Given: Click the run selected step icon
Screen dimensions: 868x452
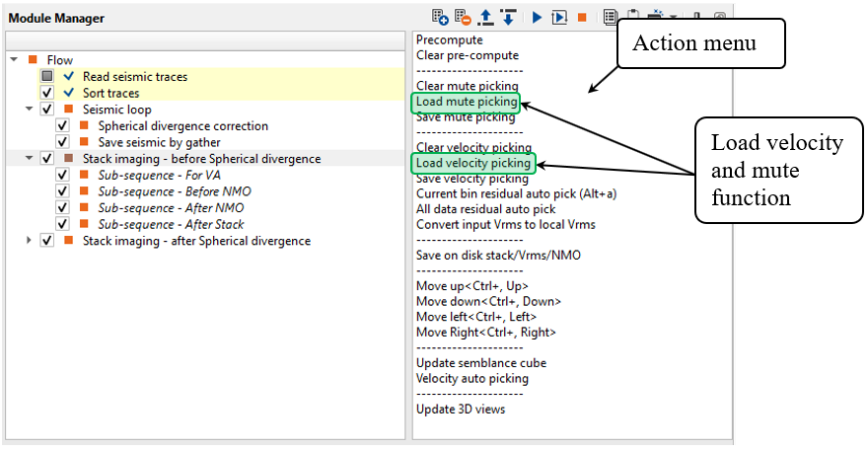Looking at the screenshot, I should pos(559,17).
